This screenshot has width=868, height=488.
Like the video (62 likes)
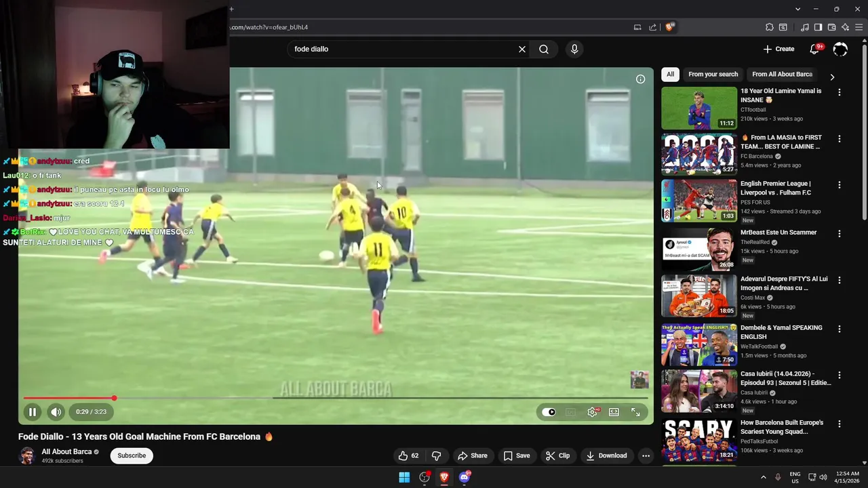click(x=409, y=455)
